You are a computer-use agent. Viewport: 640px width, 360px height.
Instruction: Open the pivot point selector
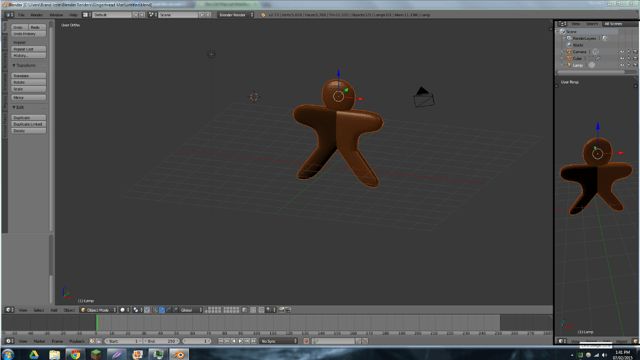point(137,310)
